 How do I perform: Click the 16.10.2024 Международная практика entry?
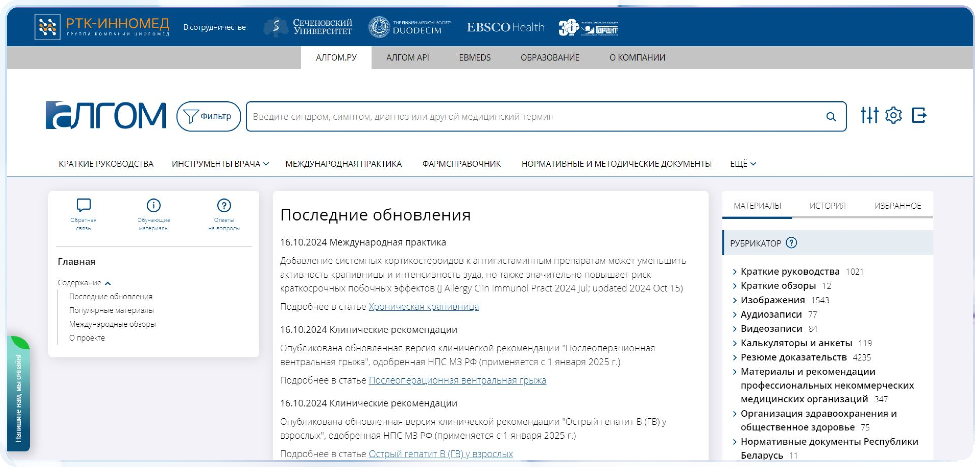pyautogui.click(x=363, y=242)
